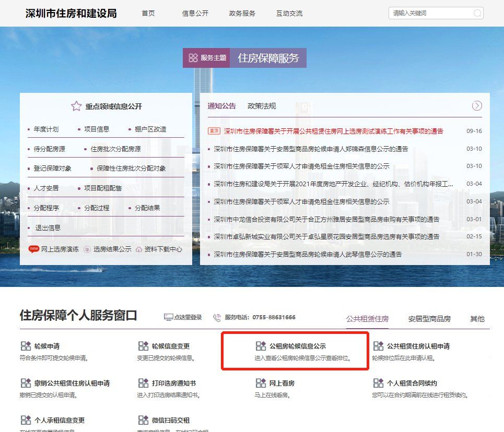Open the 项目信息 link

pos(97,129)
